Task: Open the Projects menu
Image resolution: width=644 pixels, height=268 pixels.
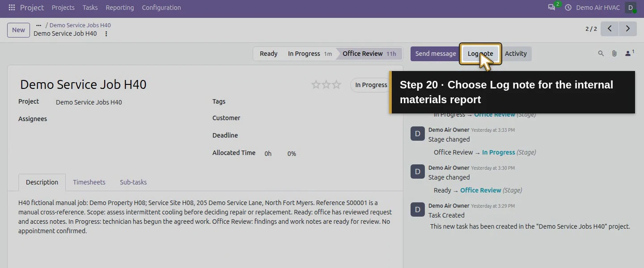Action: [63, 8]
